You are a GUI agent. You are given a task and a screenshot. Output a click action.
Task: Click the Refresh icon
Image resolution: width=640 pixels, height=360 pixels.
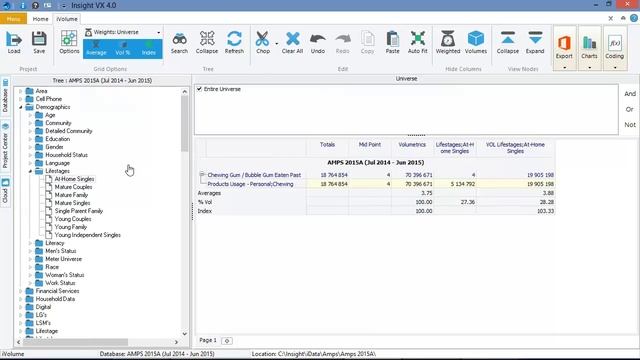pos(234,39)
